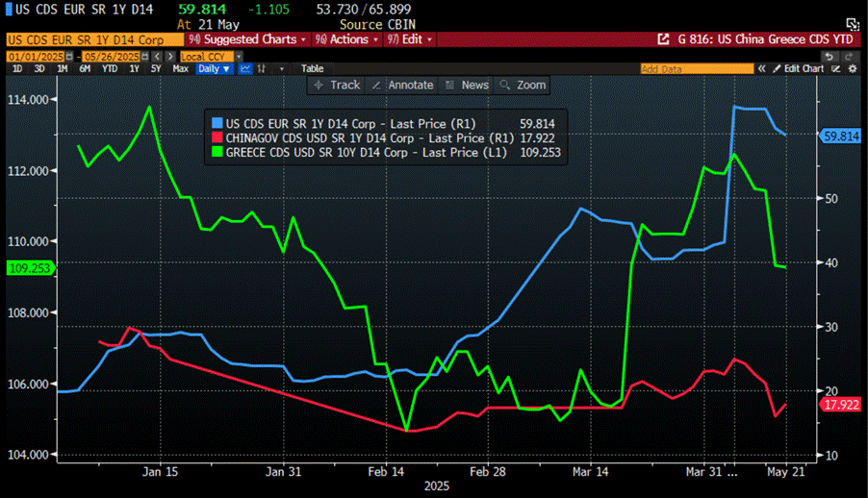This screenshot has width=868, height=498.
Task: Click the red 17.922 axis price tag
Action: (840, 405)
